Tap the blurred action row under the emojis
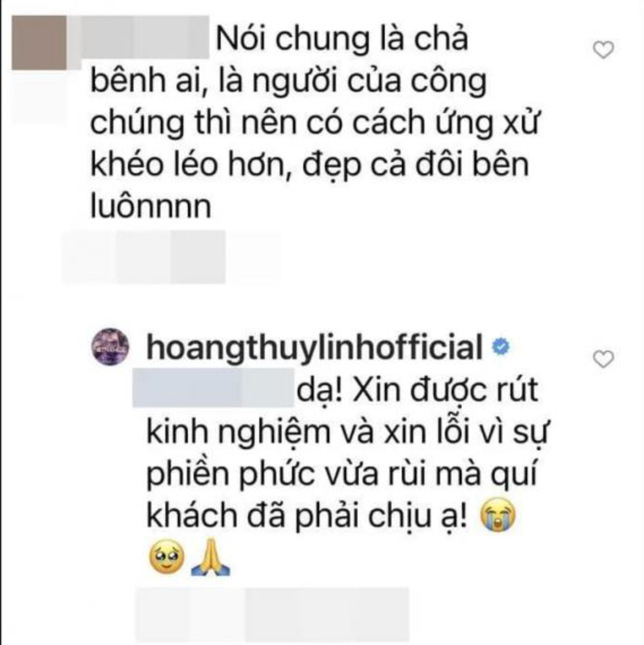This screenshot has height=645, width=644. pyautogui.click(x=273, y=614)
